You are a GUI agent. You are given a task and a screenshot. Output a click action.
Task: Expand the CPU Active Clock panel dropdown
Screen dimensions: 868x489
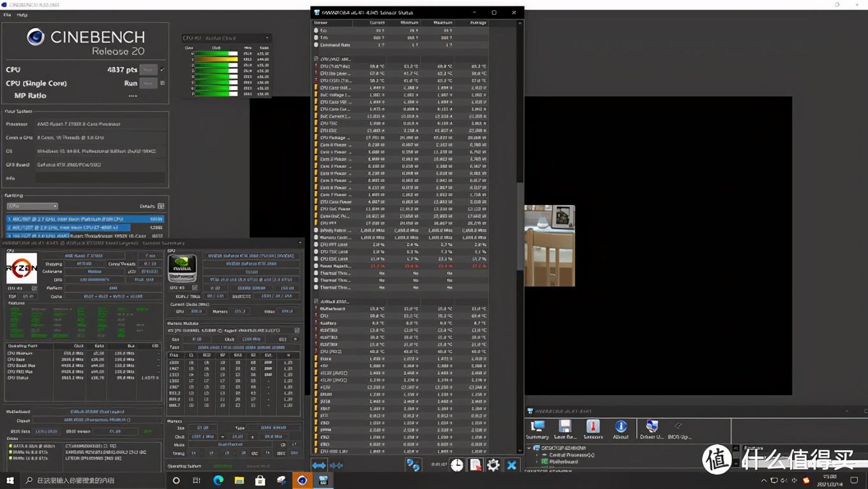[x=267, y=38]
